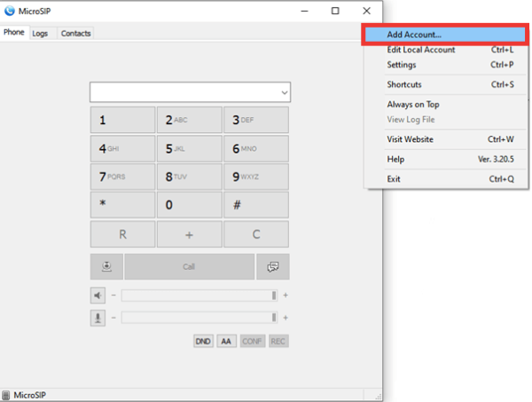Viewport: 532px width, 402px height.
Task: Click the speaker volume slider
Action: [199, 295]
